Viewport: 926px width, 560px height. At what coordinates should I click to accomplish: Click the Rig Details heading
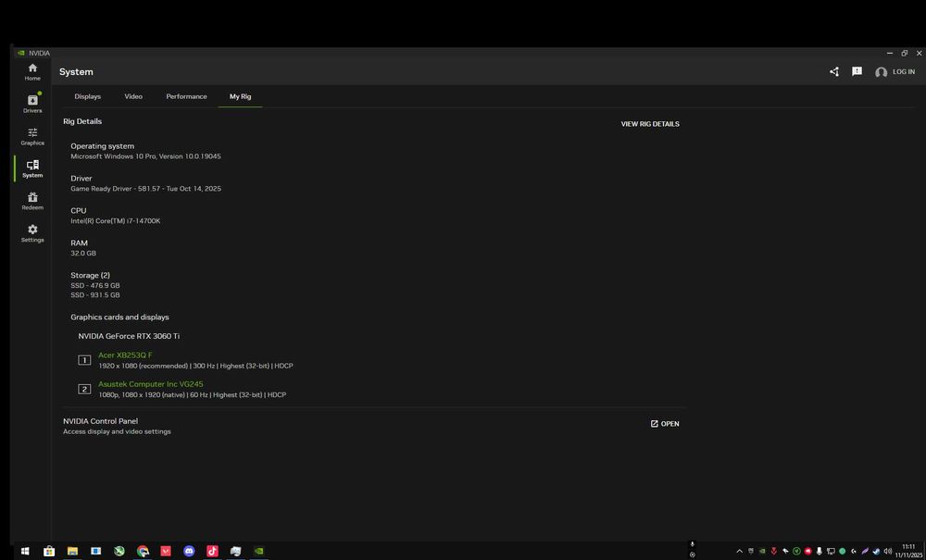tap(82, 121)
